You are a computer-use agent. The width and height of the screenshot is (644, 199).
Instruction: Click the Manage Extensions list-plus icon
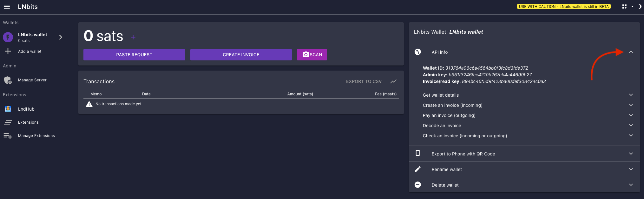[x=8, y=136]
